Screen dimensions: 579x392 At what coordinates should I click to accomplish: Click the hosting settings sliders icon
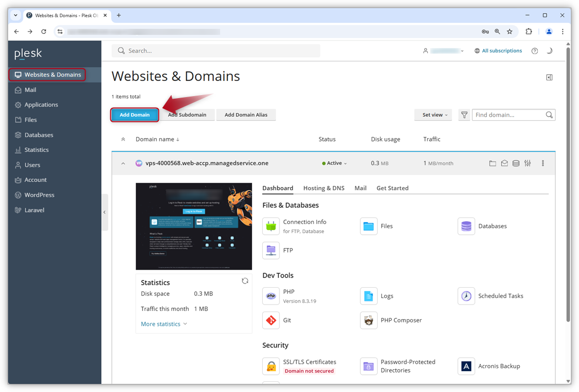tap(527, 163)
